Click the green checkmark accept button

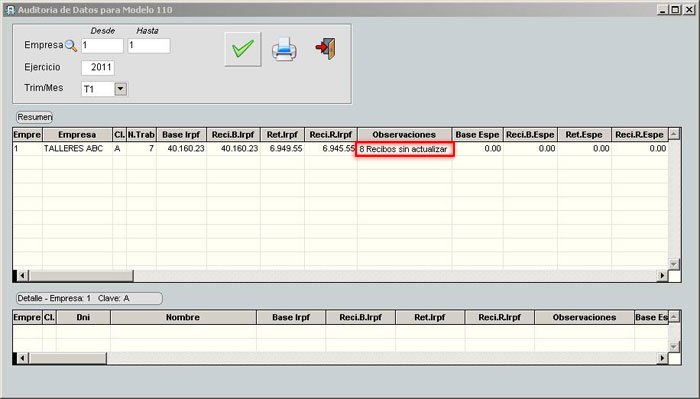click(242, 49)
